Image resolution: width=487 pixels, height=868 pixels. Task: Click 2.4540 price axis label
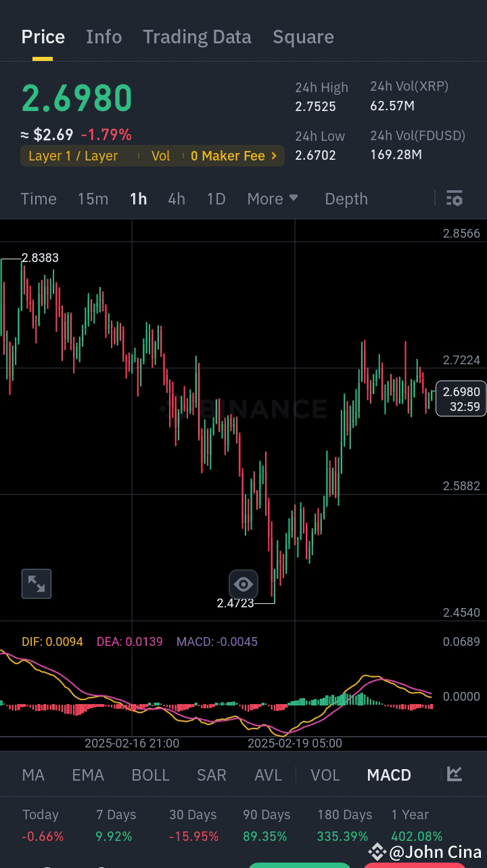point(461,613)
